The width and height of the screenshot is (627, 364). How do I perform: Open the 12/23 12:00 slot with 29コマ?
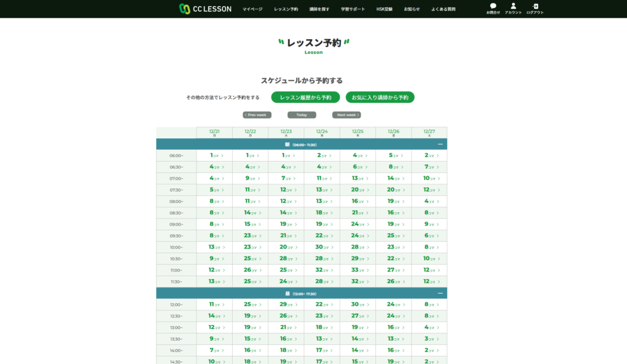[286, 304]
